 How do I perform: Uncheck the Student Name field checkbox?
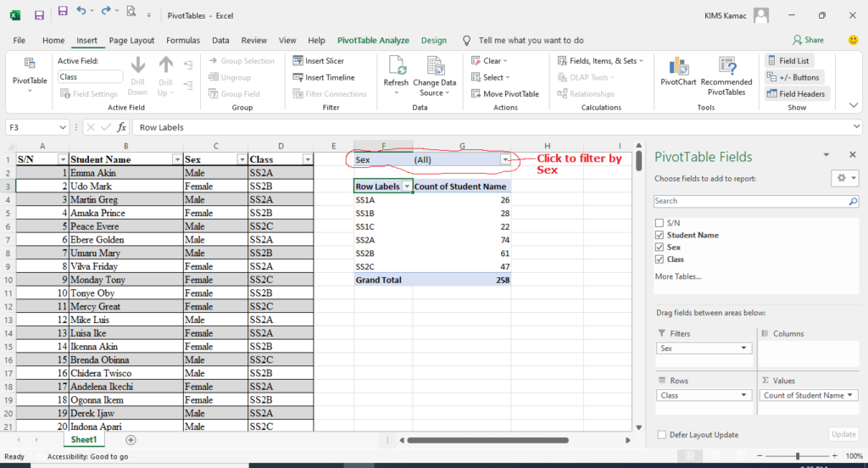(x=659, y=236)
